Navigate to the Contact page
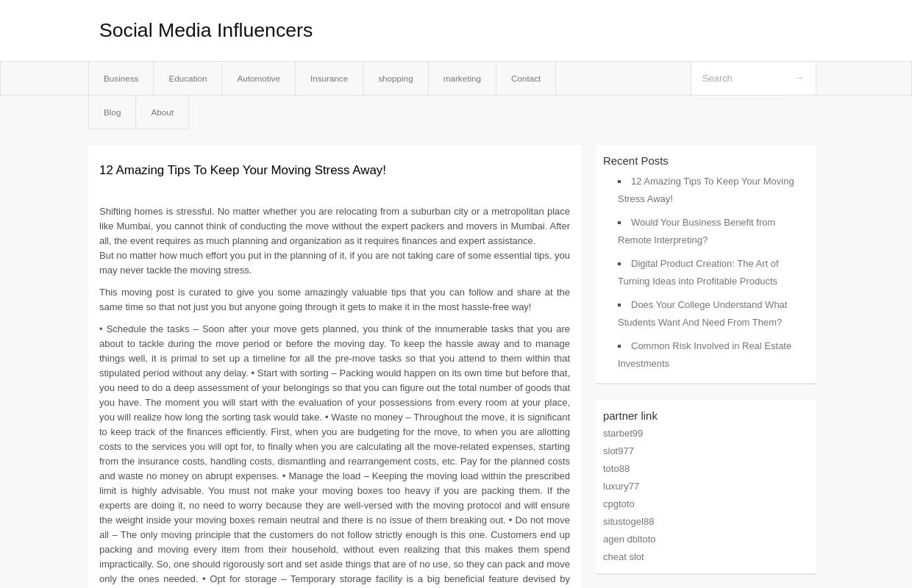Viewport: 912px width, 588px height. point(525,78)
